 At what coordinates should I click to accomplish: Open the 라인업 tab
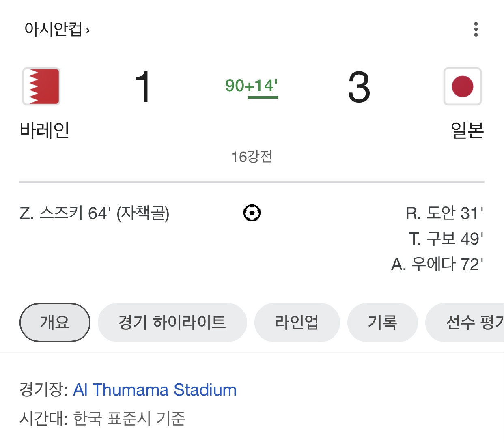(x=297, y=323)
